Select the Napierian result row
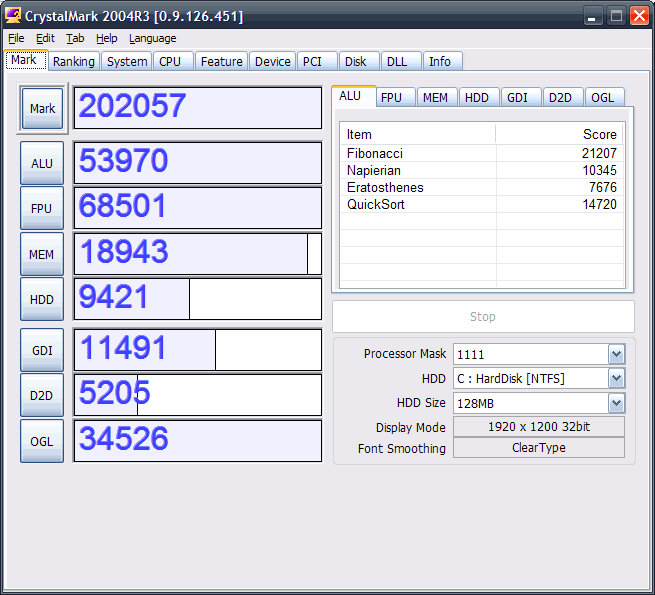655x595 pixels. pyautogui.click(x=482, y=170)
